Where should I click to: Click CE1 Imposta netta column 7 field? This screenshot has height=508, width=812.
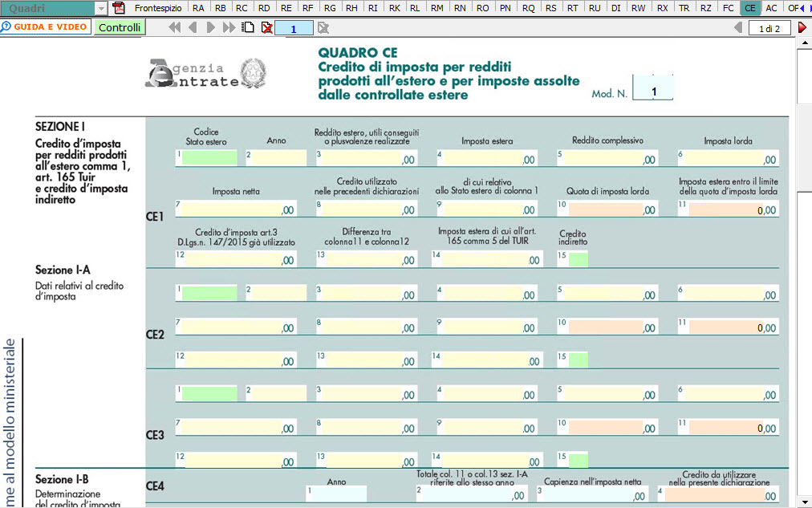(236, 208)
